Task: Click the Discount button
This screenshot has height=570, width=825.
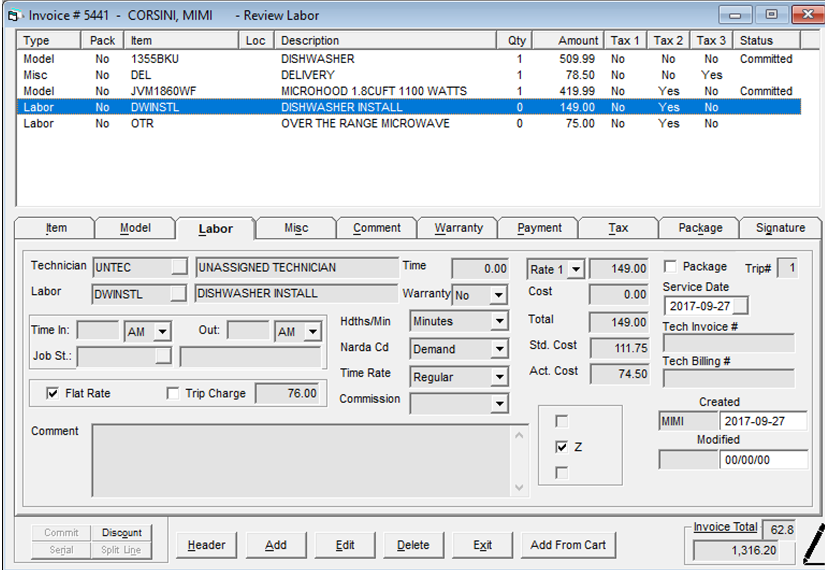Action: [x=122, y=533]
